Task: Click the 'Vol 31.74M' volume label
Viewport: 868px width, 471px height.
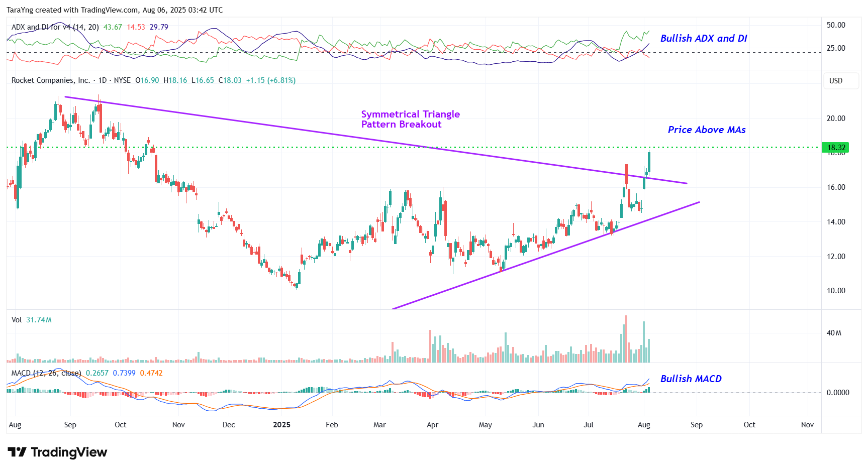Action: [x=32, y=320]
